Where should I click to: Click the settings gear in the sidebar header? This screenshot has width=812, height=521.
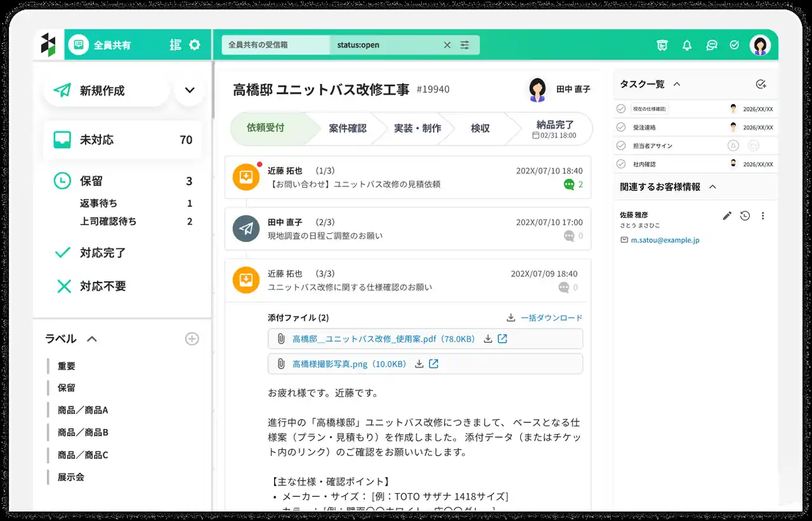click(195, 45)
